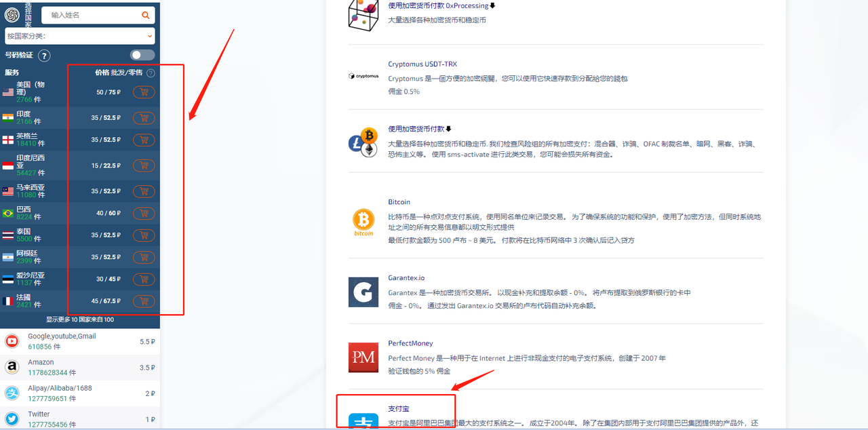Click the France (法國) country name
Screen dimensions: 868x430
click(24, 297)
